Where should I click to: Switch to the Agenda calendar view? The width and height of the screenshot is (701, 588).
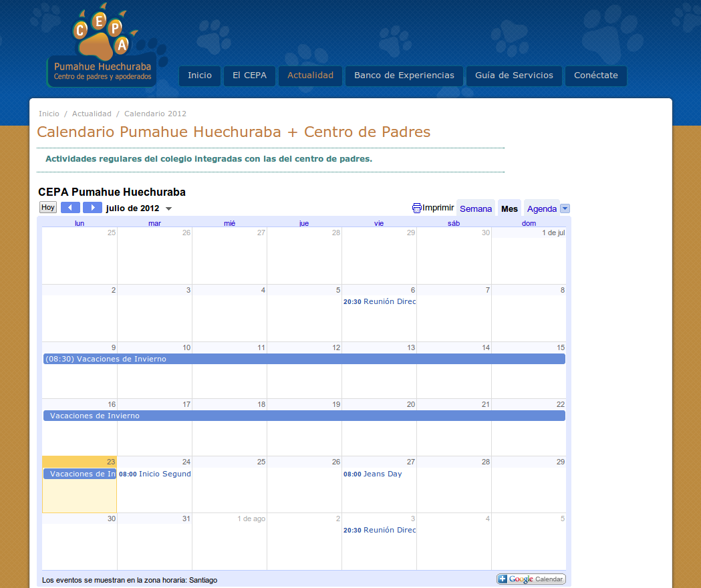[541, 209]
